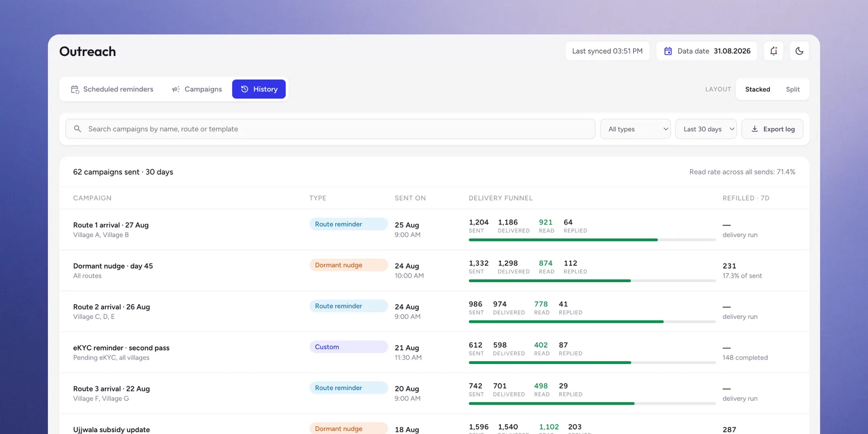
Task: Click the 21 Aug sent date
Action: (407, 348)
